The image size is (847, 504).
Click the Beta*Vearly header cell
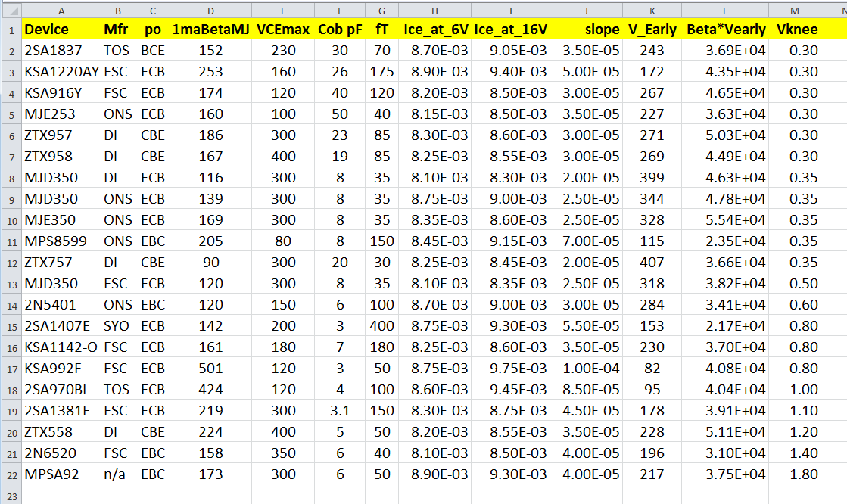click(725, 30)
